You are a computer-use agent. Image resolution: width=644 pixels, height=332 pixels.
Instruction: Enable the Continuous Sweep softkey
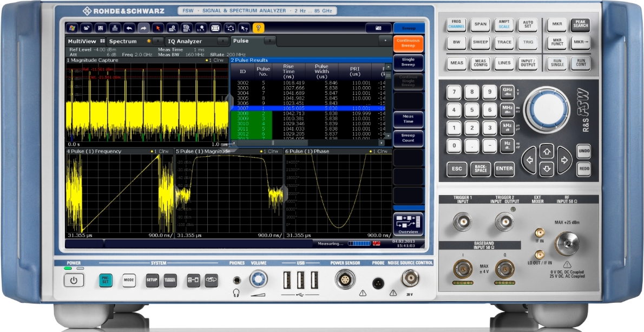(x=409, y=43)
